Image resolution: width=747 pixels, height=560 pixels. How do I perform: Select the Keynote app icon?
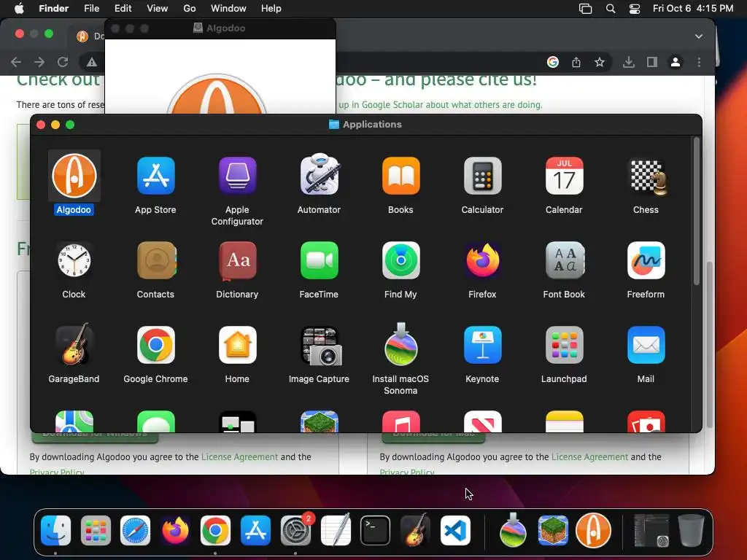point(483,345)
